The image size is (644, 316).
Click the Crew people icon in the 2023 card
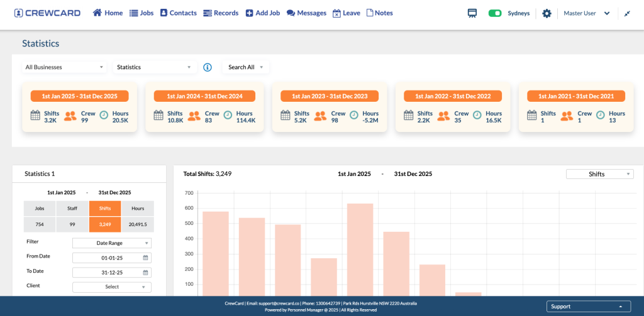click(x=320, y=116)
